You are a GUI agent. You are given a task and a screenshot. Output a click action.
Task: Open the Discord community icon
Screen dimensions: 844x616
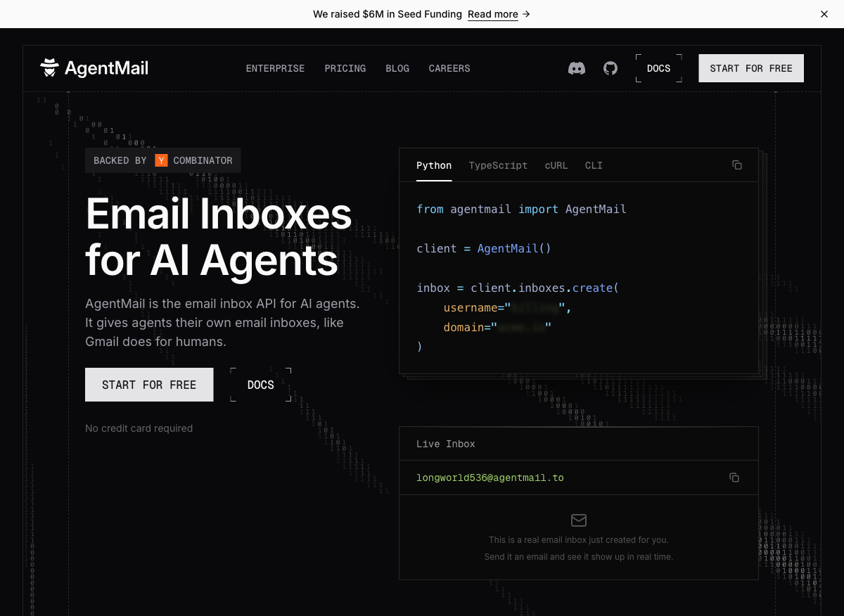tap(577, 68)
